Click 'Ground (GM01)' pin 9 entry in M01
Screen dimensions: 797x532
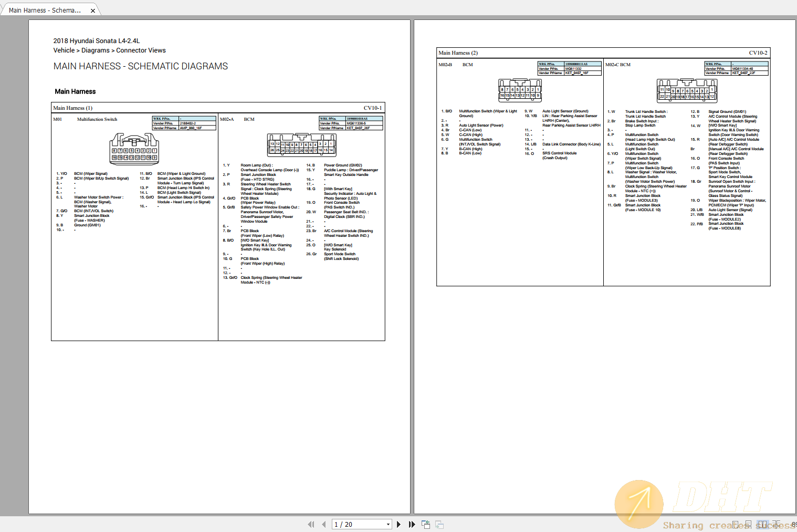(87, 225)
